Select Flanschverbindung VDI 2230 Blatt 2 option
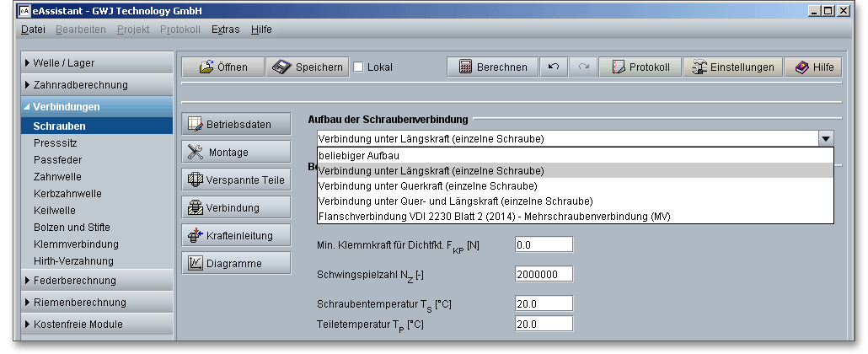Screen dimensions: 868x354 click(x=485, y=216)
